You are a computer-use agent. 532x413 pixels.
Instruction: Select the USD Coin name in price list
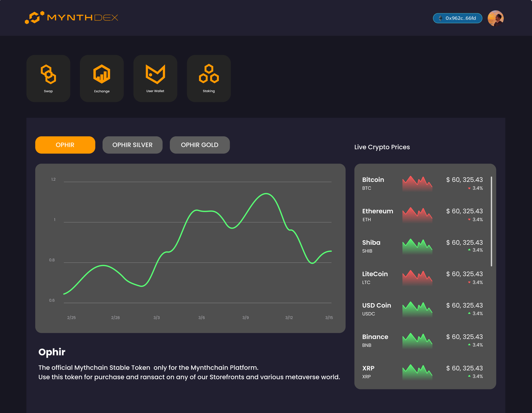376,306
